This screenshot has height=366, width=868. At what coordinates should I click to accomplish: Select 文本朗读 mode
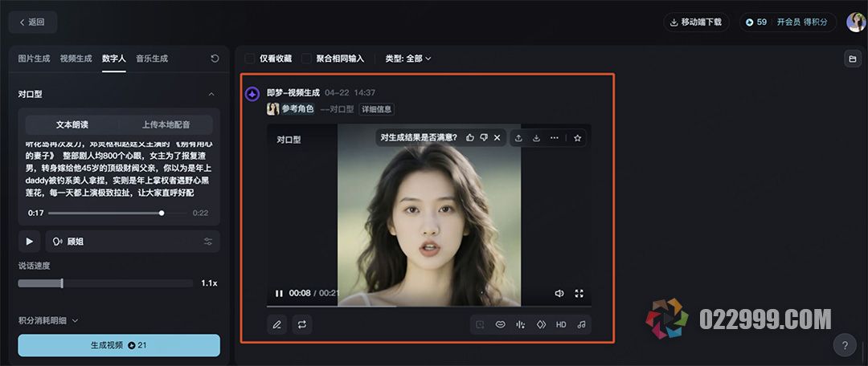(x=72, y=125)
